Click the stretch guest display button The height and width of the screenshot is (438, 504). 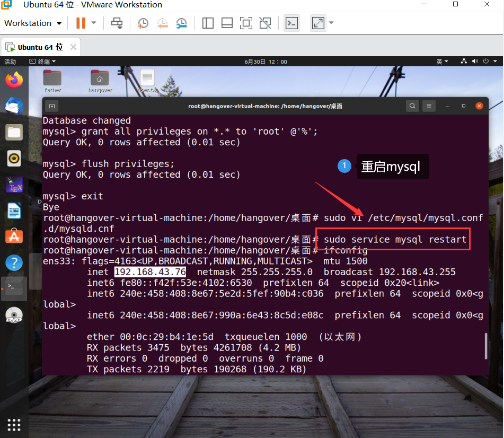tap(318, 23)
